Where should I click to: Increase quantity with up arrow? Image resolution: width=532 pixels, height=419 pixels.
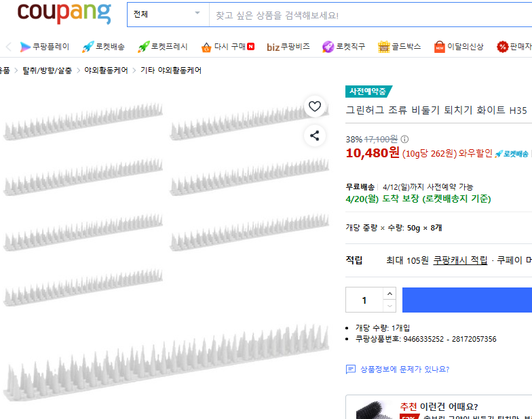(389, 294)
